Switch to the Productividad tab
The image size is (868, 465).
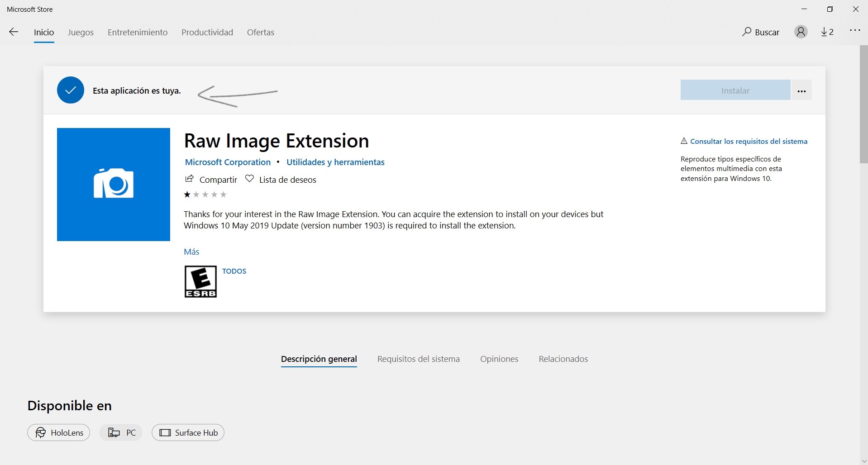click(x=207, y=33)
